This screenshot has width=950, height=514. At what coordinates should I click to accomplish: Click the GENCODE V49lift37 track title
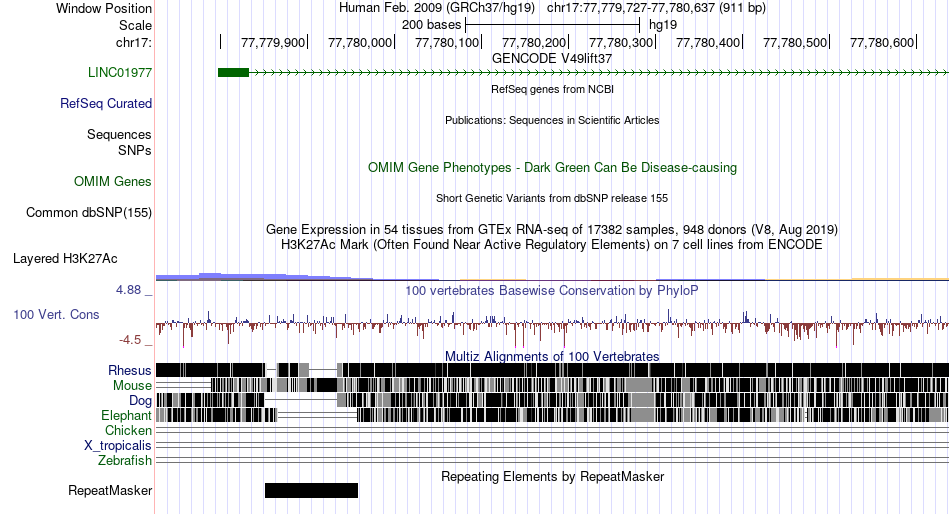point(552,59)
